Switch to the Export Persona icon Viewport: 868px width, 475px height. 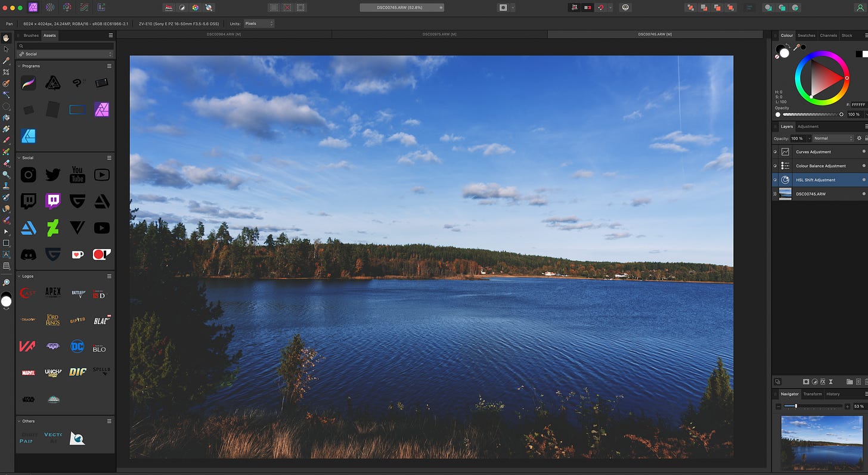(101, 8)
